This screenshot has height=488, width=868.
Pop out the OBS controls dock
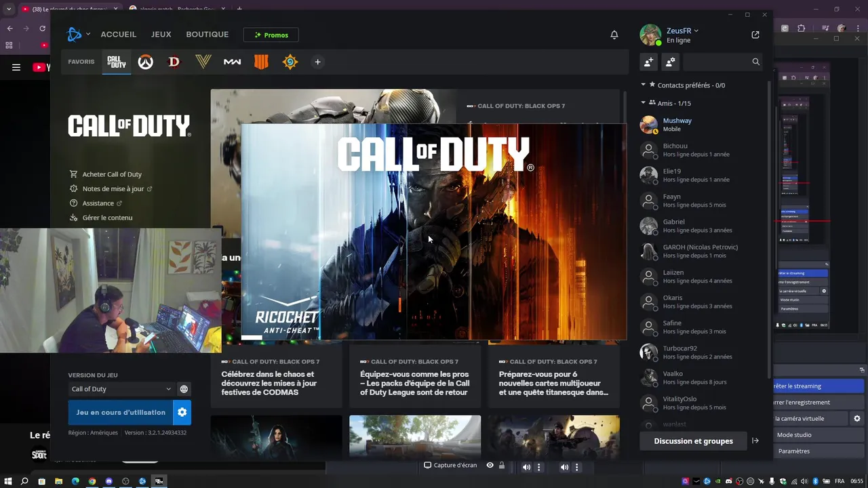(862, 370)
